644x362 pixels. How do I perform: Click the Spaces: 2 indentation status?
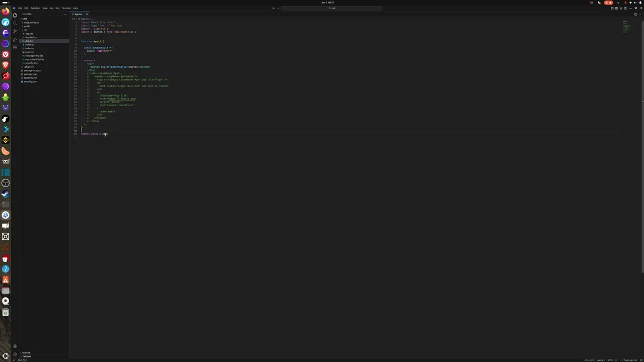pos(601,360)
